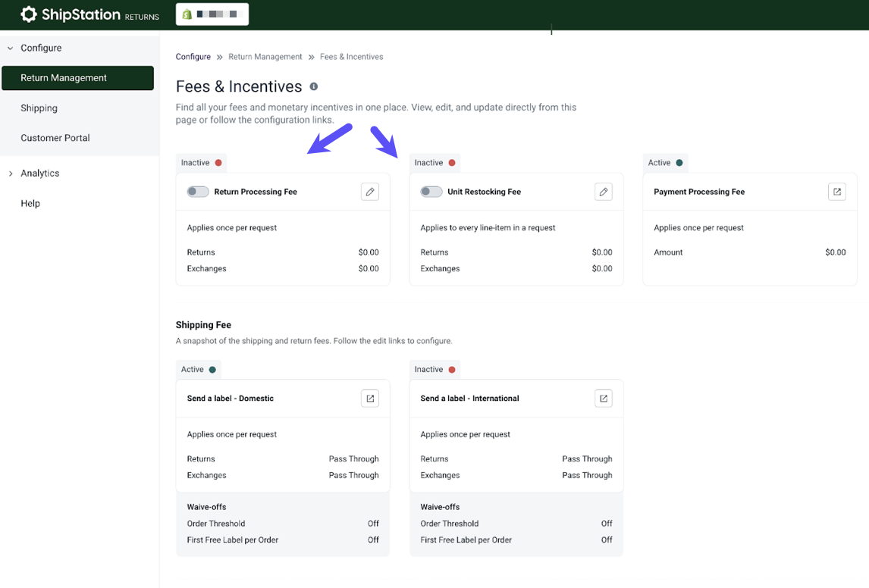Open Send a label - Domestic configuration link
This screenshot has width=869, height=588.
[x=369, y=398]
